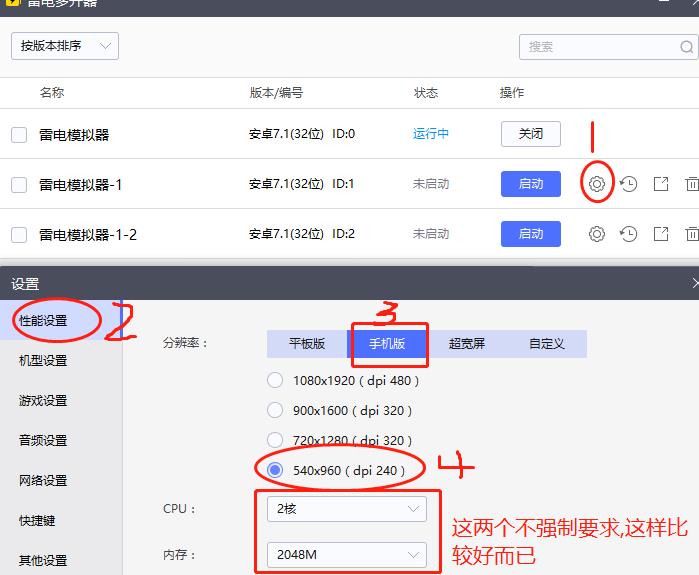Check the box beside 雷电模拟器
The width and height of the screenshot is (699, 575).
[19, 135]
